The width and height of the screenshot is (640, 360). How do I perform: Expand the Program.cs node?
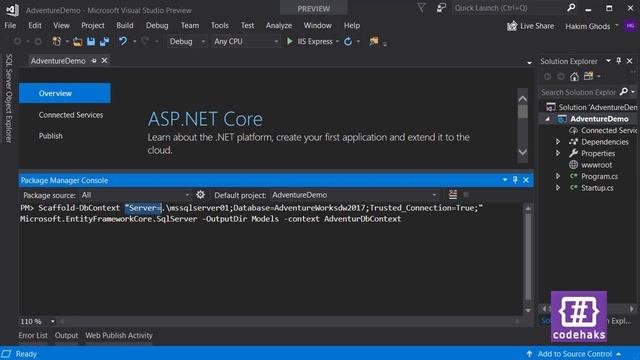pyautogui.click(x=558, y=176)
